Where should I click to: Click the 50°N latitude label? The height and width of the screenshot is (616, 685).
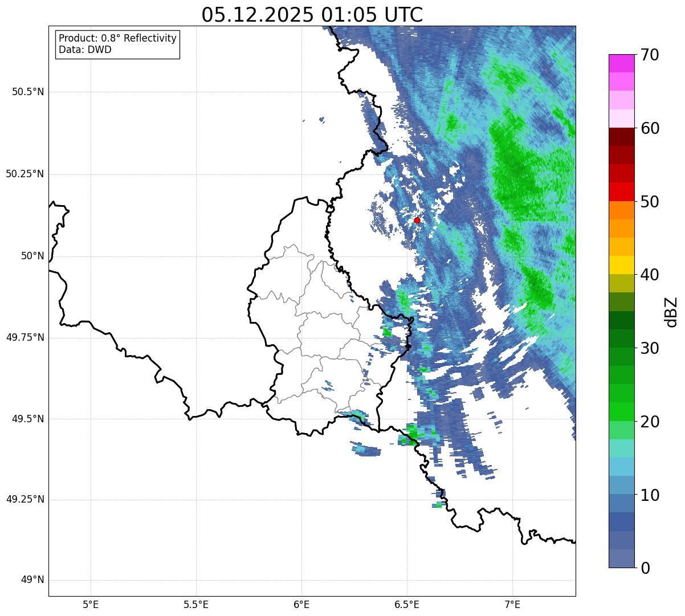32,256
